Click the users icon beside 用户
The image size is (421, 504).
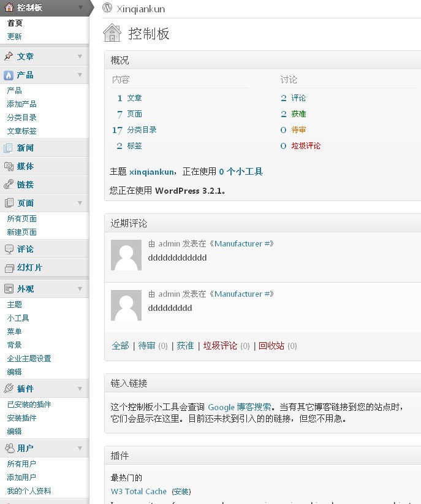[x=9, y=448]
